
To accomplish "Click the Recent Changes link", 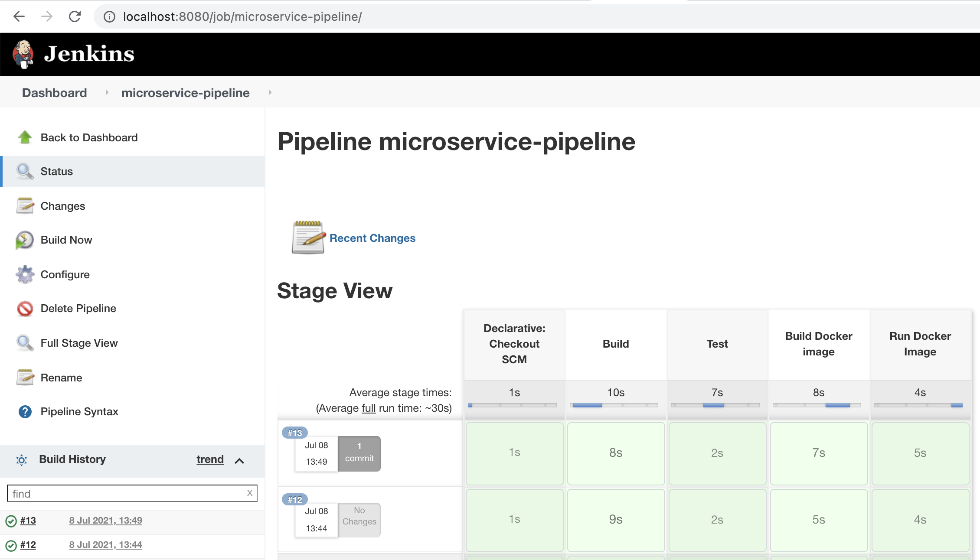I will (373, 237).
